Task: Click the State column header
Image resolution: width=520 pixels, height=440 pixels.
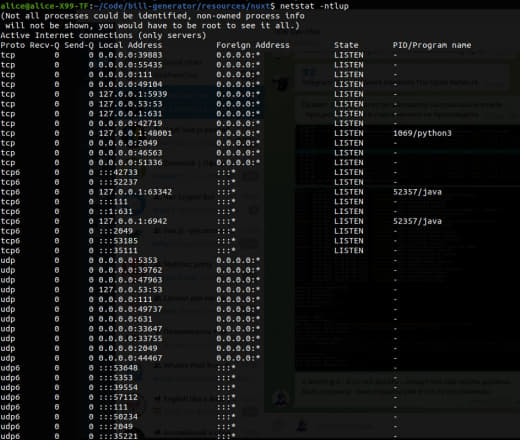Action: (x=346, y=45)
